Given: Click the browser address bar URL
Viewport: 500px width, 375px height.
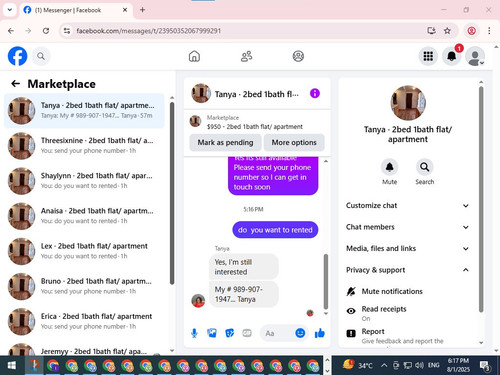Looking at the screenshot, I should tap(149, 31).
